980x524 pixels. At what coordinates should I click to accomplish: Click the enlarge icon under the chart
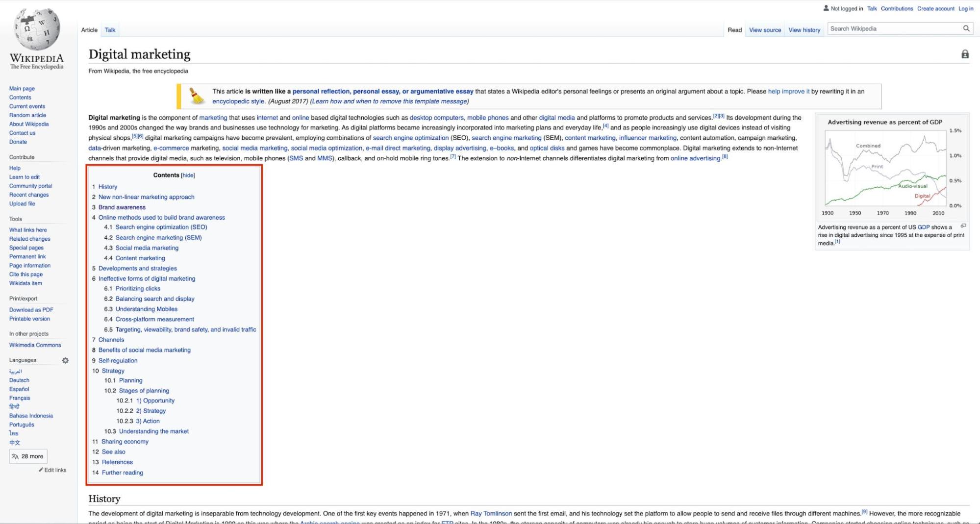point(963,226)
